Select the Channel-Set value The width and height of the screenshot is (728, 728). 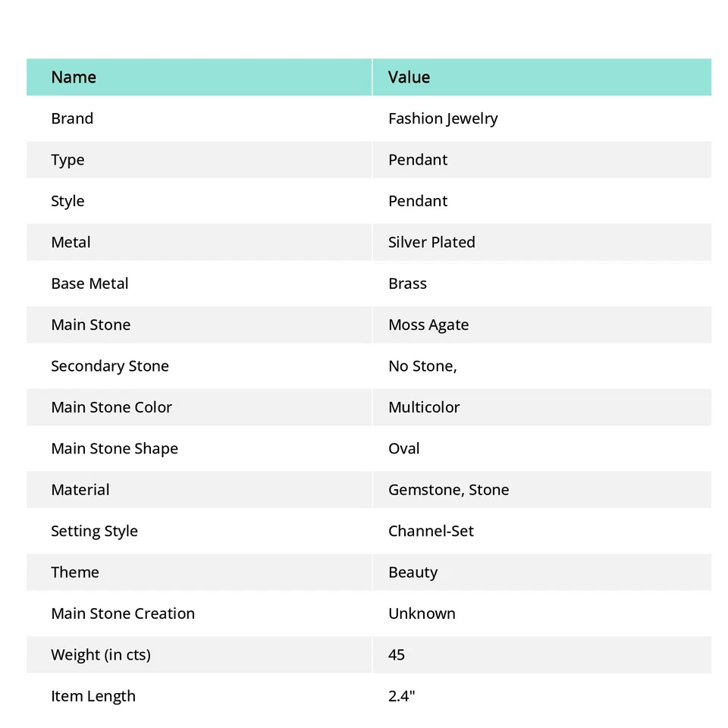click(431, 531)
